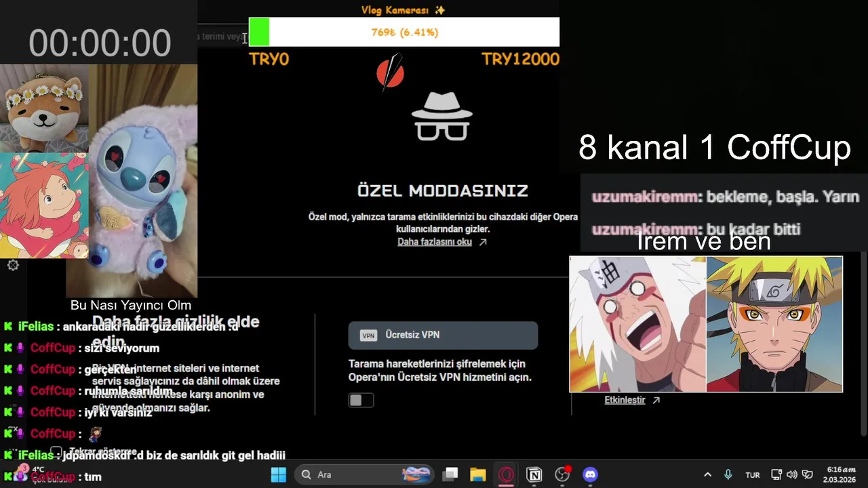
Task: Click the VPN badge icon
Action: 368,335
